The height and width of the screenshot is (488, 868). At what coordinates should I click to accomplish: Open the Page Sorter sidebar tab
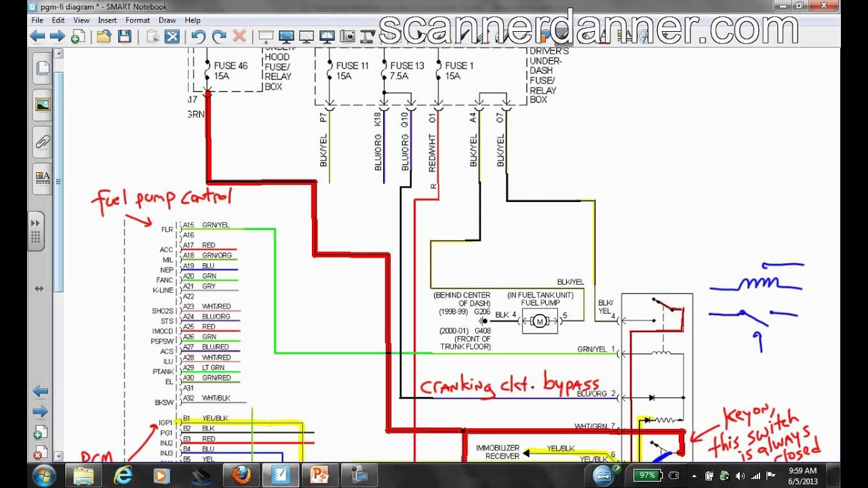pyautogui.click(x=42, y=68)
